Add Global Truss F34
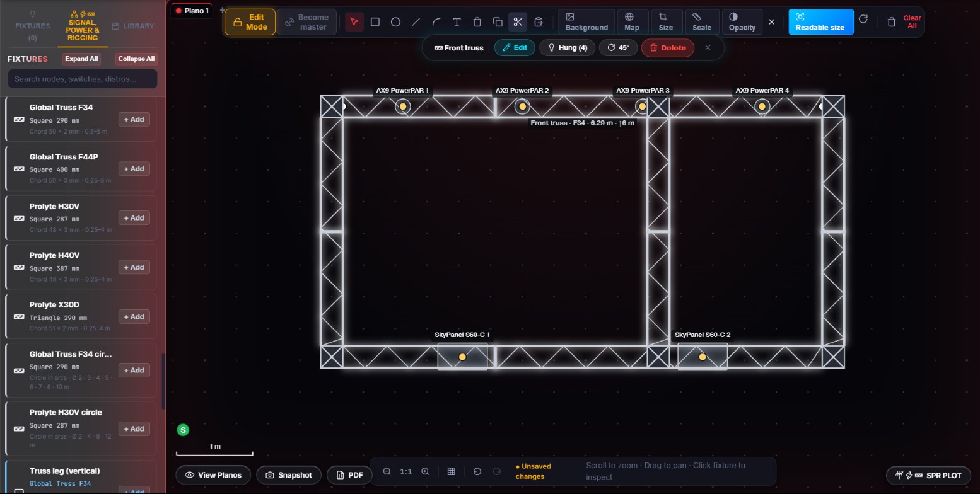Viewport: 980px width, 494px height. click(134, 119)
